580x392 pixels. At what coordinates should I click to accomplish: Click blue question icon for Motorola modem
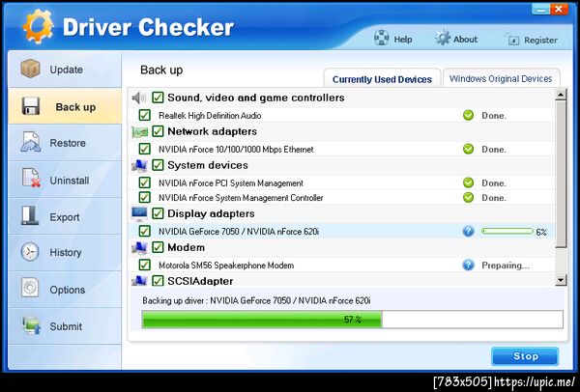pyautogui.click(x=468, y=265)
